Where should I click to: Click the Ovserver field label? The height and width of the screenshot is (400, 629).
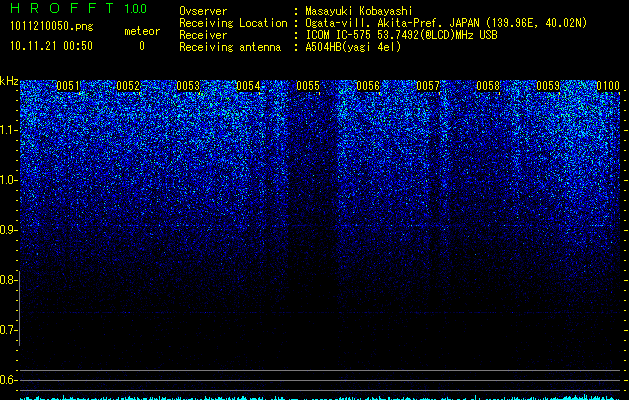203,11
